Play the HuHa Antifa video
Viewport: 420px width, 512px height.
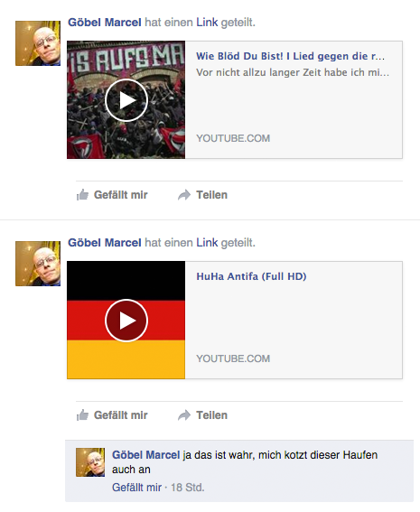[126, 321]
